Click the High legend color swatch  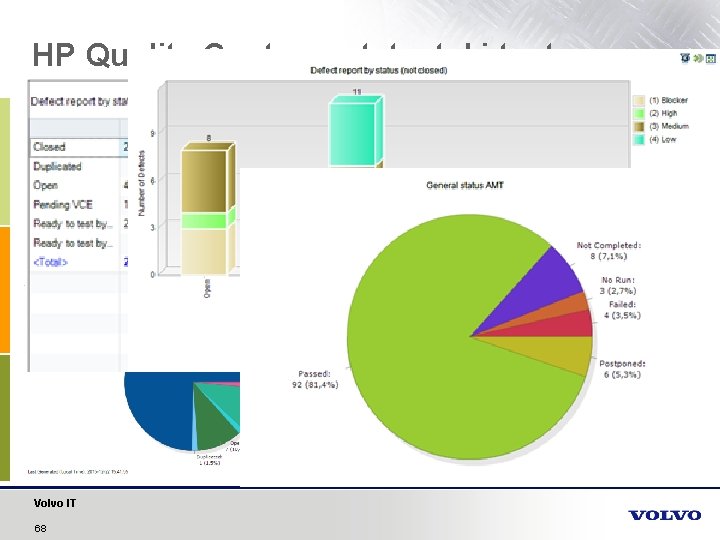coord(639,113)
